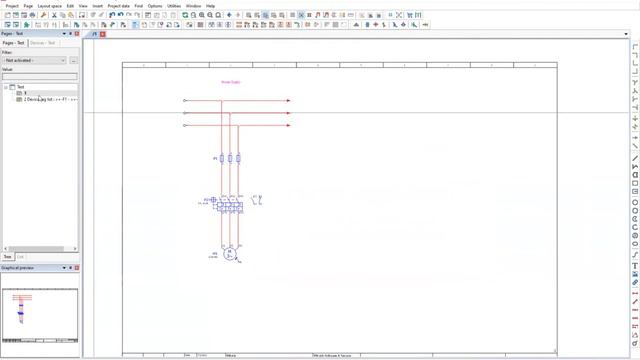Click the filter browse ellipsis button

73,60
